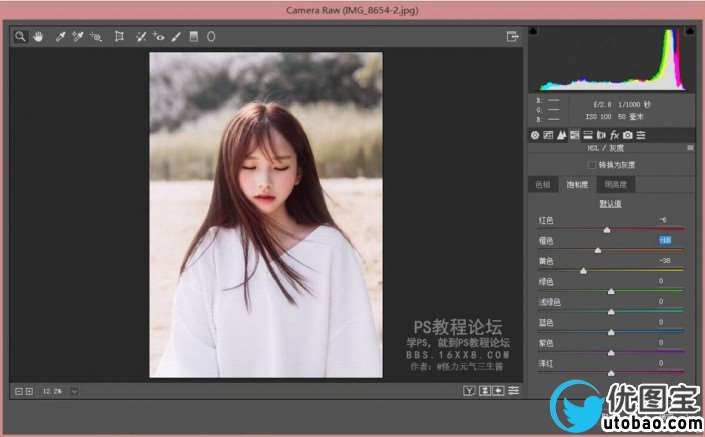Select the Red Eye Removal tool
Image resolution: width=705 pixels, height=437 pixels.
click(159, 36)
